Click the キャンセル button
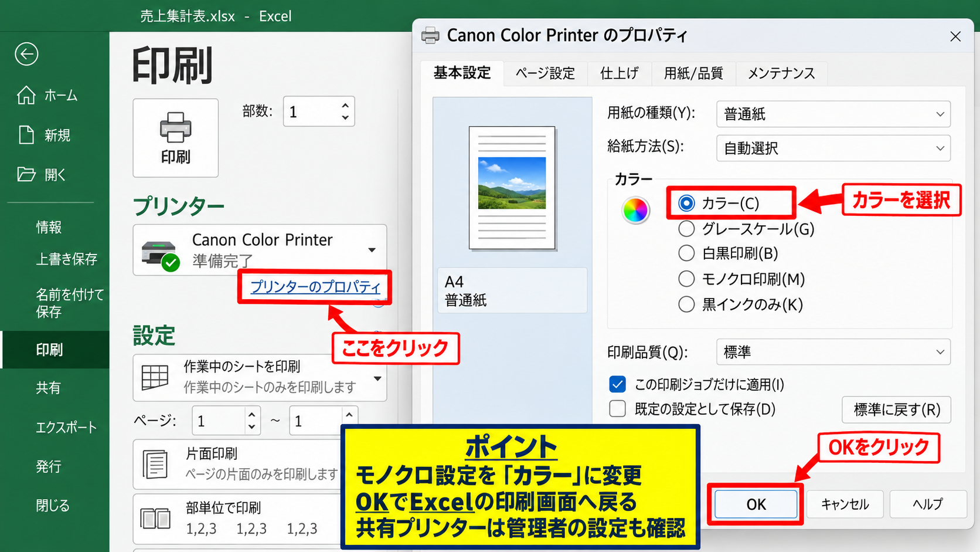 click(845, 504)
